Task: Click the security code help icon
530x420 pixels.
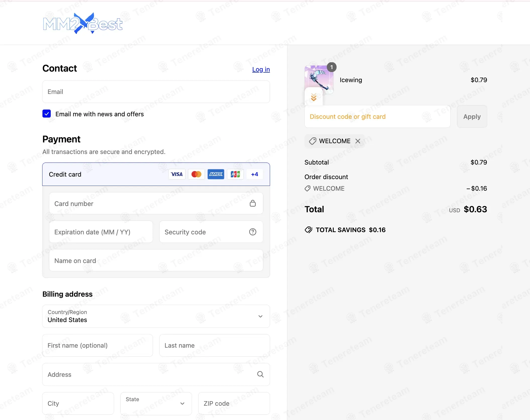Action: click(253, 232)
